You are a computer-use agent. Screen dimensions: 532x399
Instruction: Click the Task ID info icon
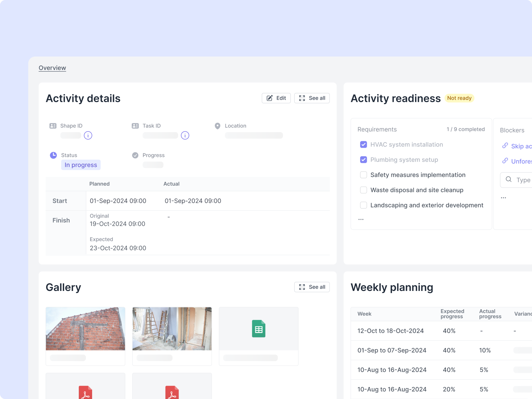click(185, 135)
